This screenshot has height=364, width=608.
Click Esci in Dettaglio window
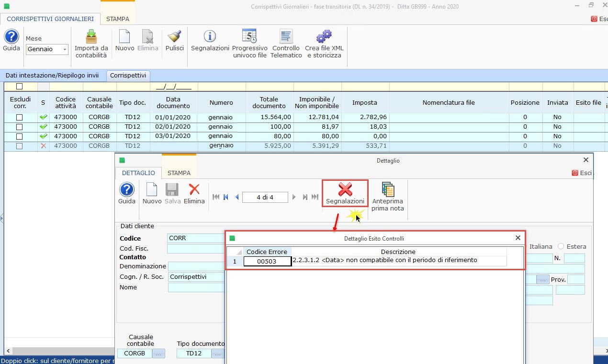click(582, 173)
